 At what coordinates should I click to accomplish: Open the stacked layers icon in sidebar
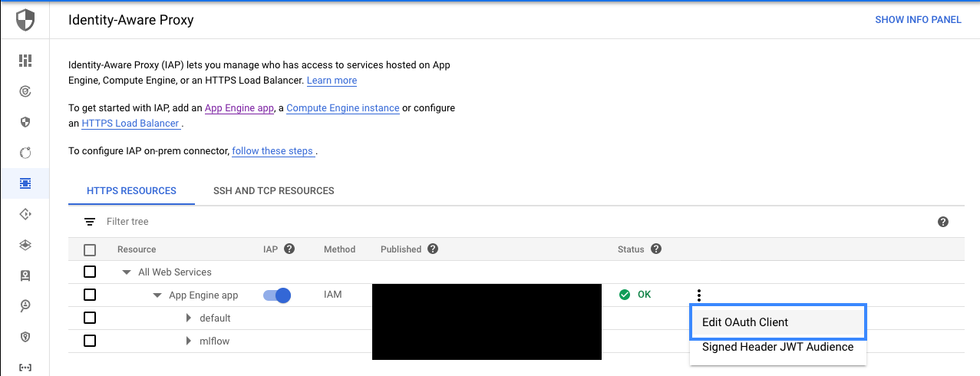point(25,245)
